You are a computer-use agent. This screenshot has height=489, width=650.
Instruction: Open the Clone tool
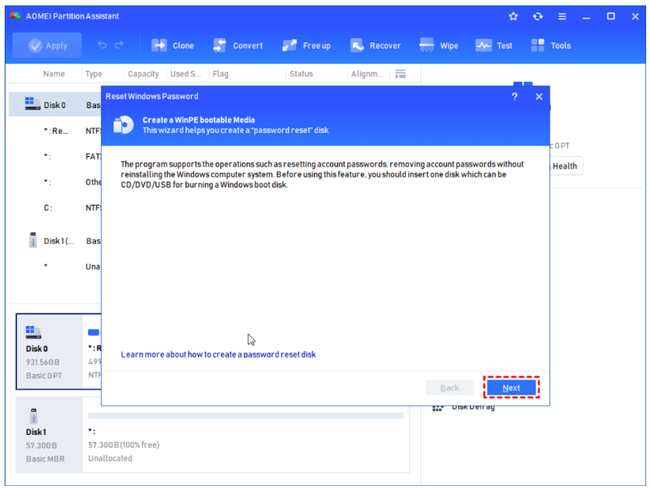point(173,45)
